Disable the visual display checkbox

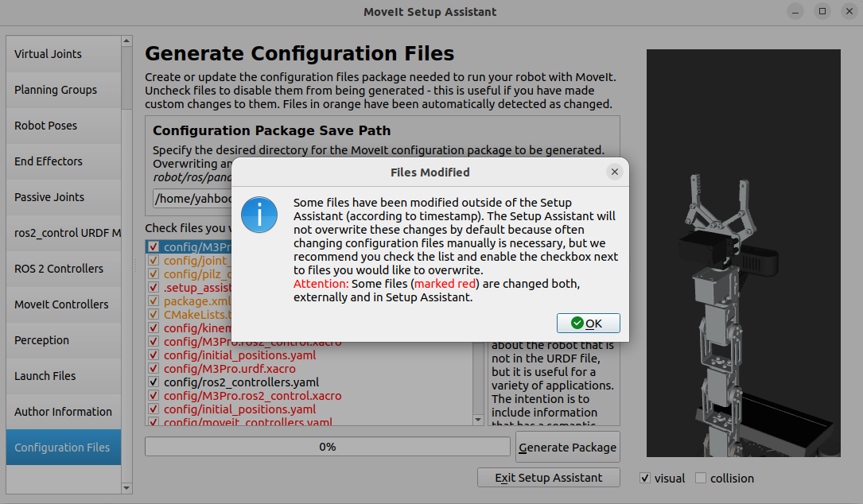(x=645, y=478)
